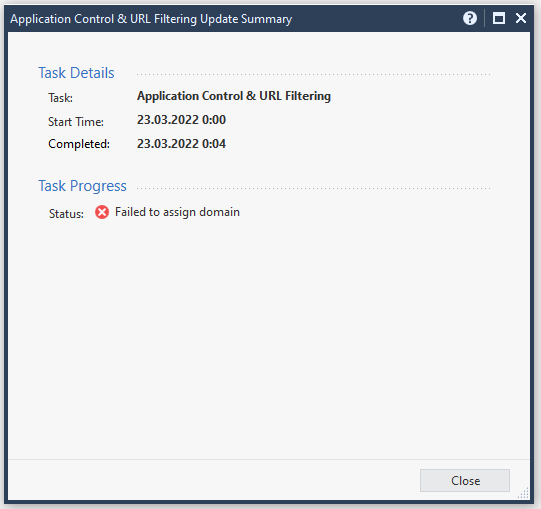Open help via the question mark icon
This screenshot has height=509, width=541.
(x=470, y=18)
